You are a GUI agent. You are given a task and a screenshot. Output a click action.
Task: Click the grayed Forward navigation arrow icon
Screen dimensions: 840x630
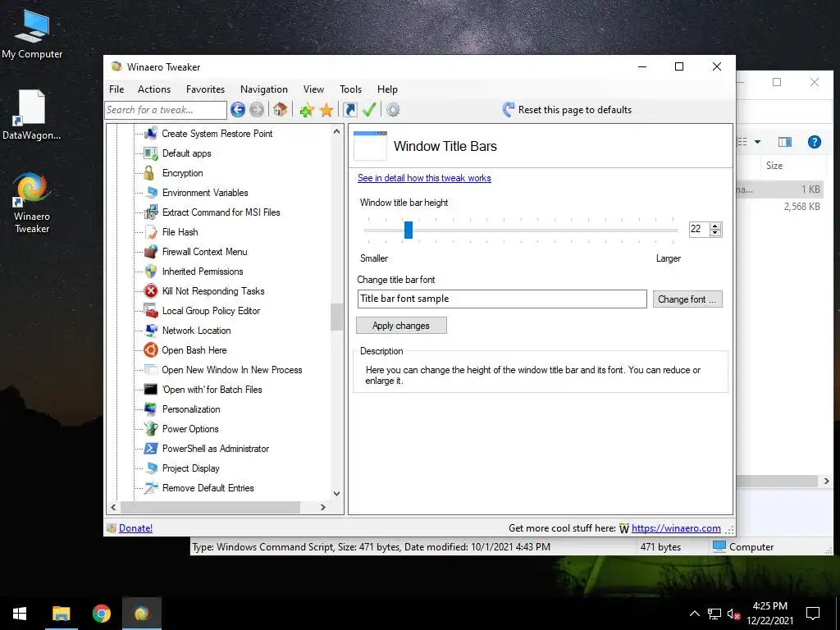click(x=257, y=110)
